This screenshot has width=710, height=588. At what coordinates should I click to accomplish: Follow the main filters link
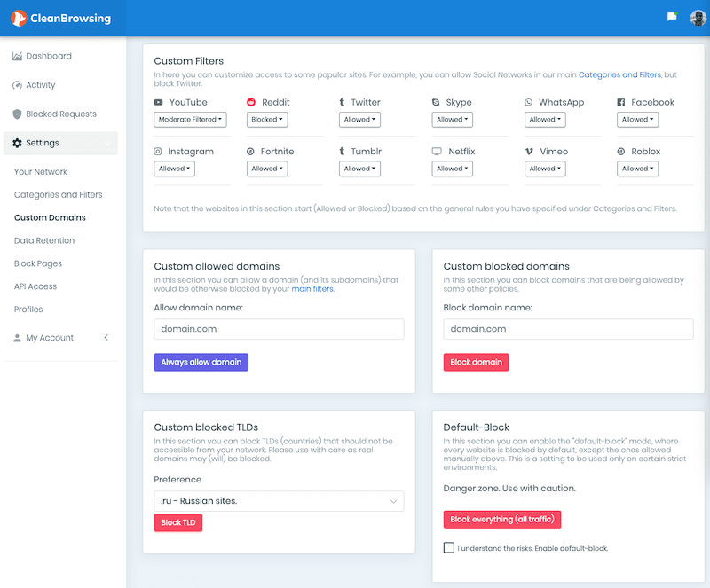pos(312,289)
